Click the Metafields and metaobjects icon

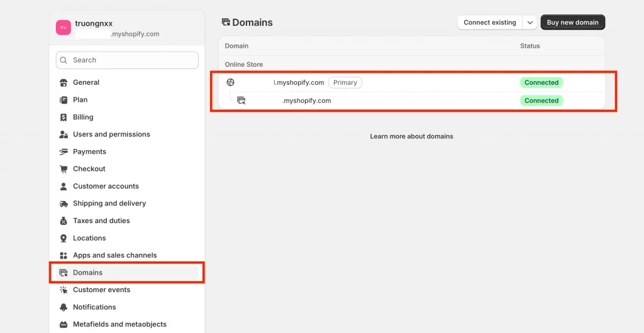(x=64, y=325)
